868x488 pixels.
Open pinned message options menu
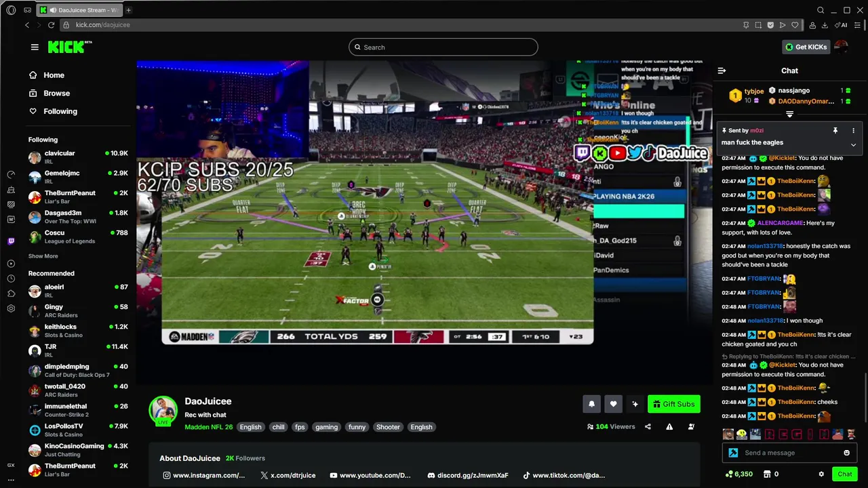pos(853,130)
